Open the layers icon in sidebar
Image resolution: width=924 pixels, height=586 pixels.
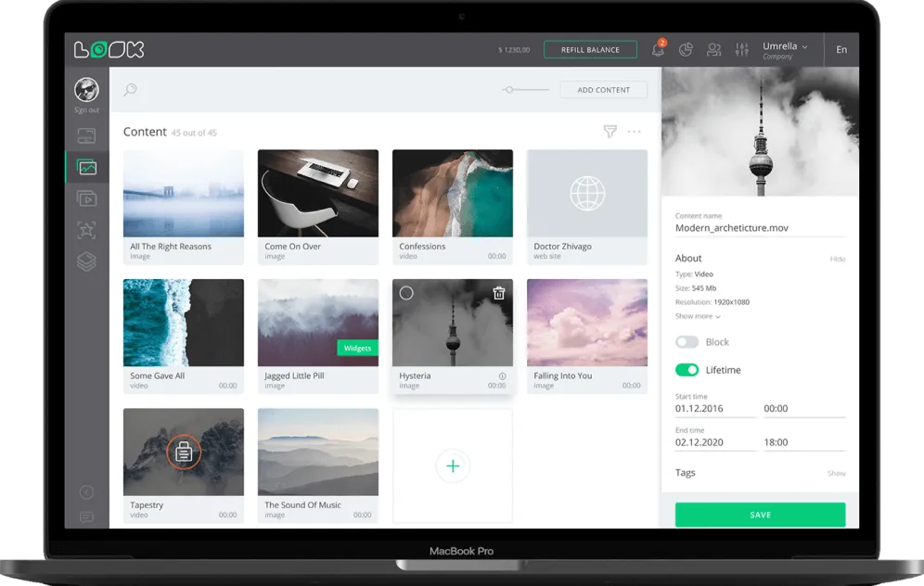point(86,261)
